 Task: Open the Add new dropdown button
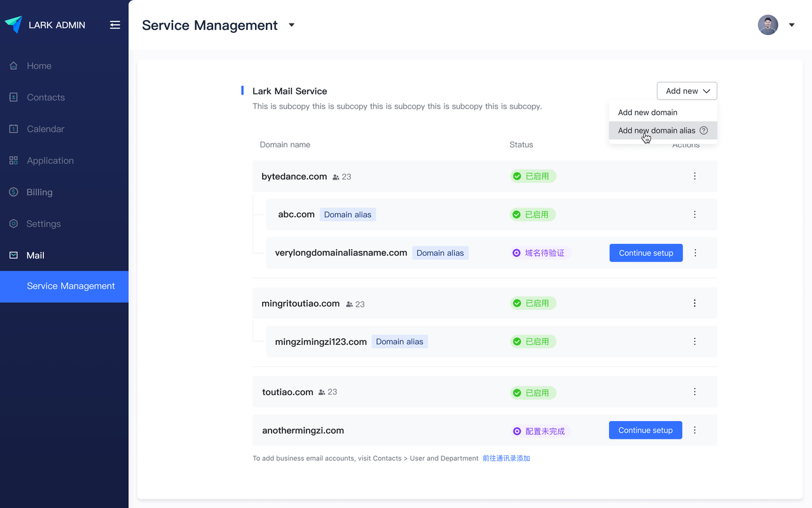click(x=687, y=91)
